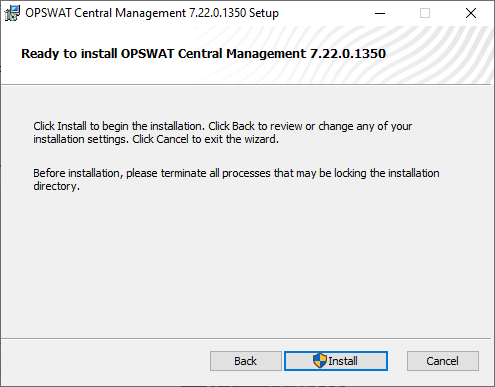This screenshot has width=495, height=387.
Task: Click the 'Click Install to begin' instruction paragraph
Action: (x=222, y=133)
